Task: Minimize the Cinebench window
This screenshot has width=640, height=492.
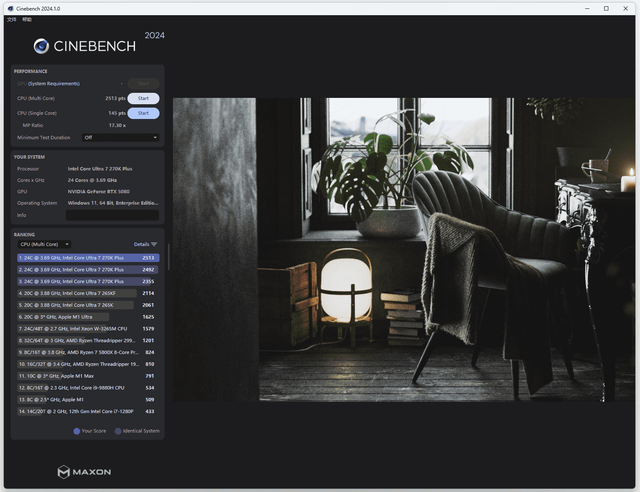Action: (x=587, y=9)
